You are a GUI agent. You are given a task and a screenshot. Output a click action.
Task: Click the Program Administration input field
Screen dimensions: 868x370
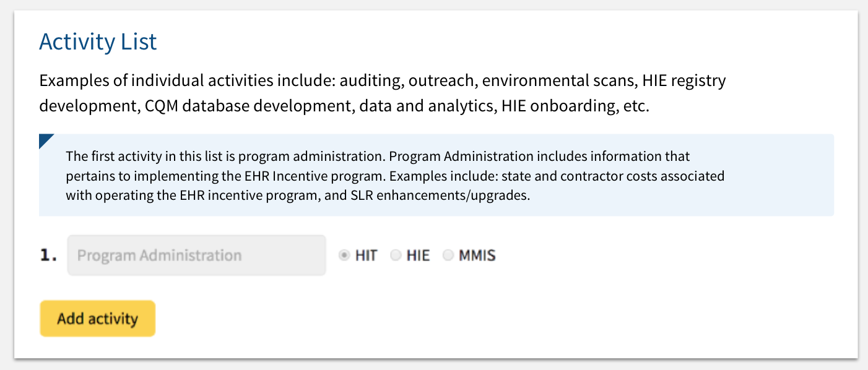click(x=196, y=255)
